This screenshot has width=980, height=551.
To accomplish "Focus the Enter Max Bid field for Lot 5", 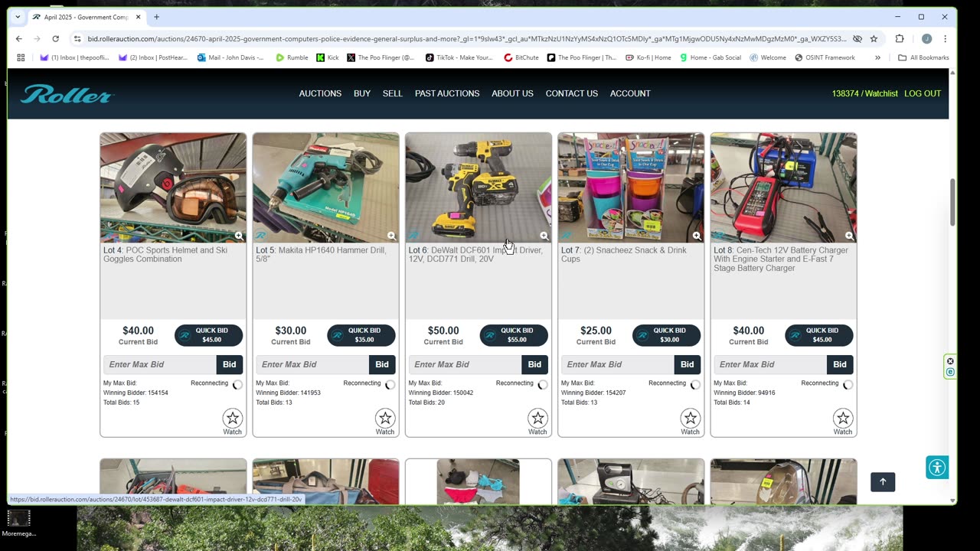I will 312,364.
